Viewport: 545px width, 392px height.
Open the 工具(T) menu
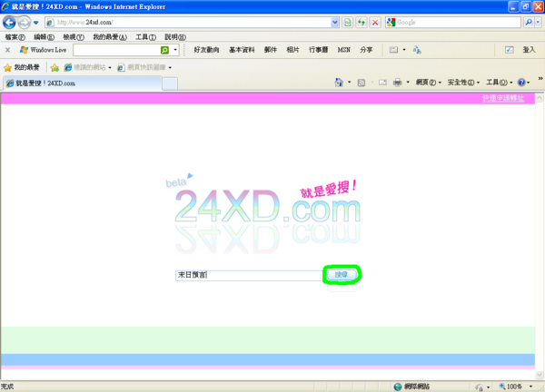click(145, 37)
